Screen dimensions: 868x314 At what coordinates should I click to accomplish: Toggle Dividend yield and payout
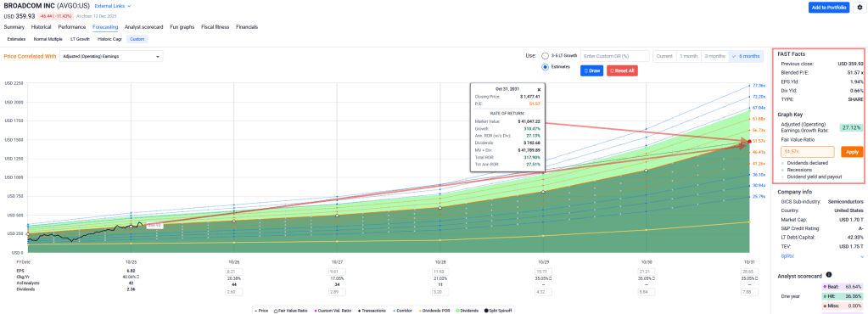click(x=811, y=177)
